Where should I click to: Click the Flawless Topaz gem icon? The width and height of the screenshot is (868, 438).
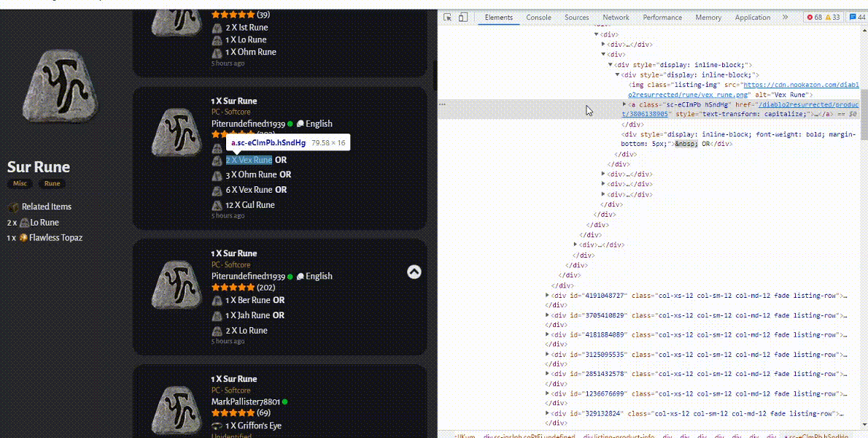(23, 237)
